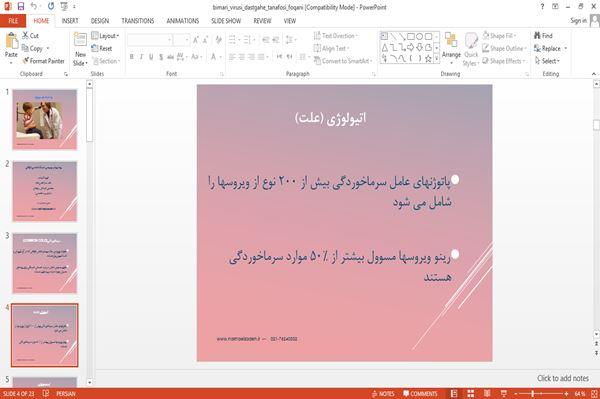Select slide 1 thumbnail with photo
The width and height of the screenshot is (600, 399).
[x=45, y=119]
